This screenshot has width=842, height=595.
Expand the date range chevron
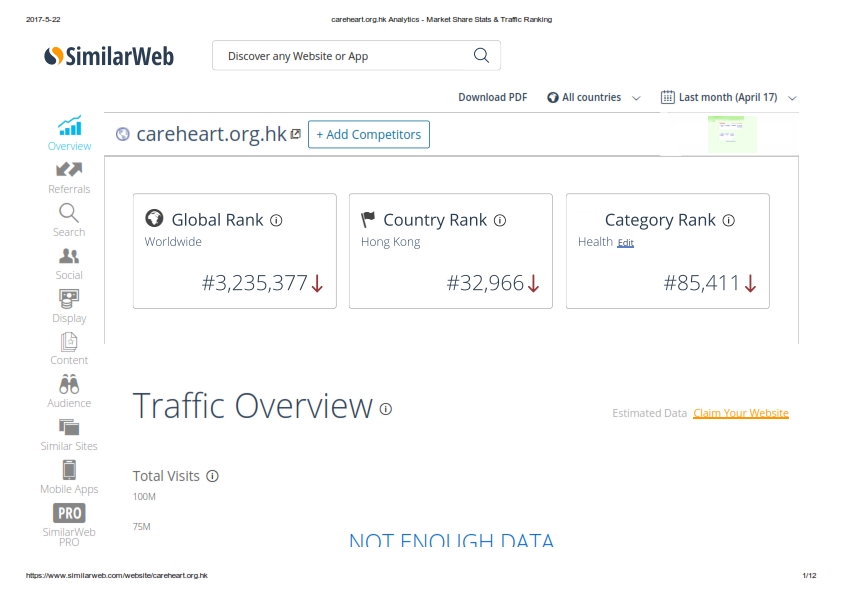click(x=792, y=98)
